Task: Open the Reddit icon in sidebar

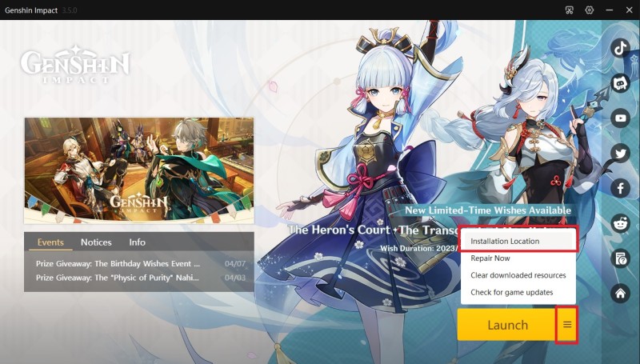Action: (x=620, y=223)
